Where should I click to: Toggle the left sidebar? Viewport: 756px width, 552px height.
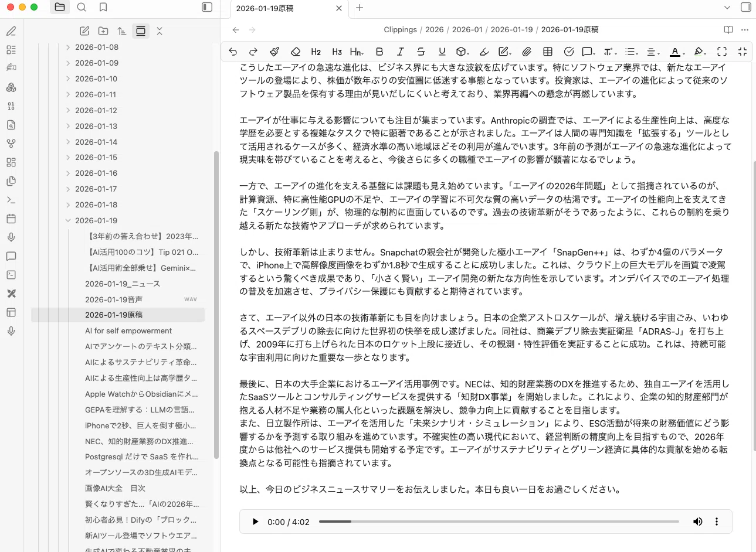click(207, 8)
